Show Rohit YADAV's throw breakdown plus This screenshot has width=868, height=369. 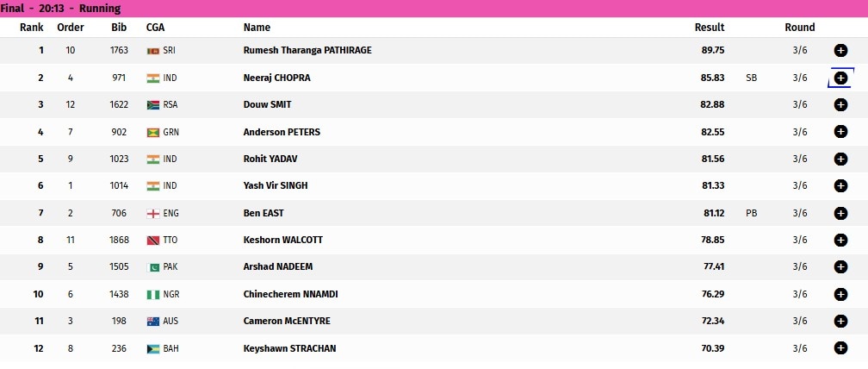(840, 159)
